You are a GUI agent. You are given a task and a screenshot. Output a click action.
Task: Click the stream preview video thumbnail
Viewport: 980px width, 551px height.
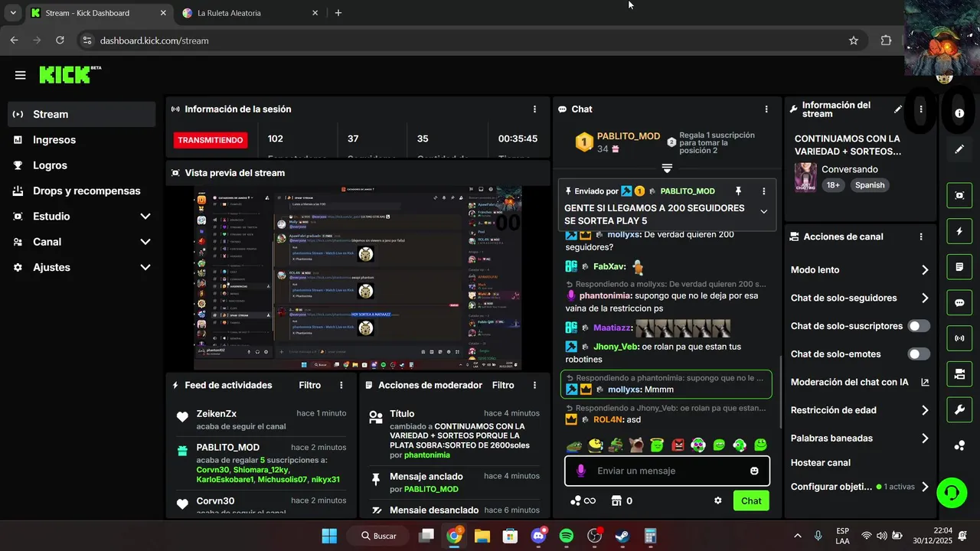(x=358, y=278)
